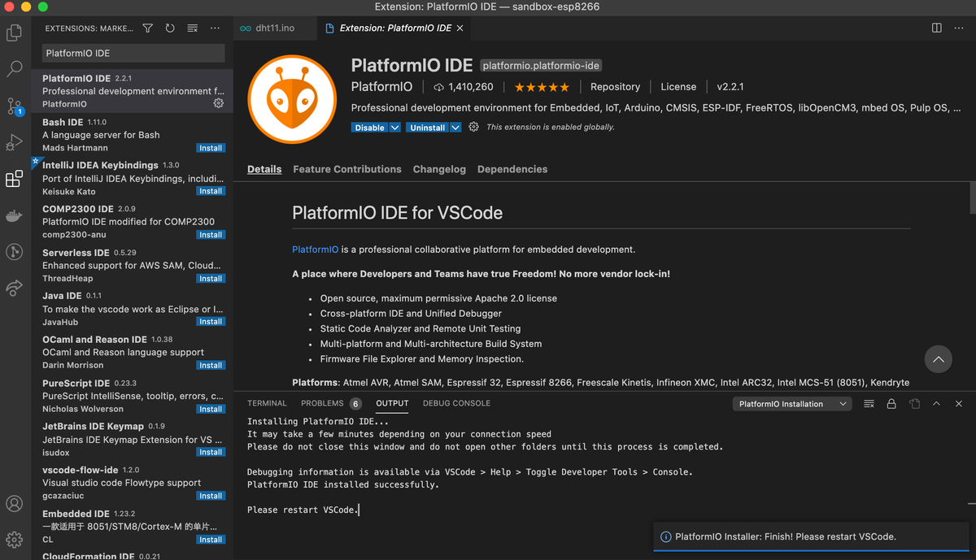The image size is (976, 560).
Task: Click the blue PlatformIO link in readme
Action: pyautogui.click(x=315, y=250)
